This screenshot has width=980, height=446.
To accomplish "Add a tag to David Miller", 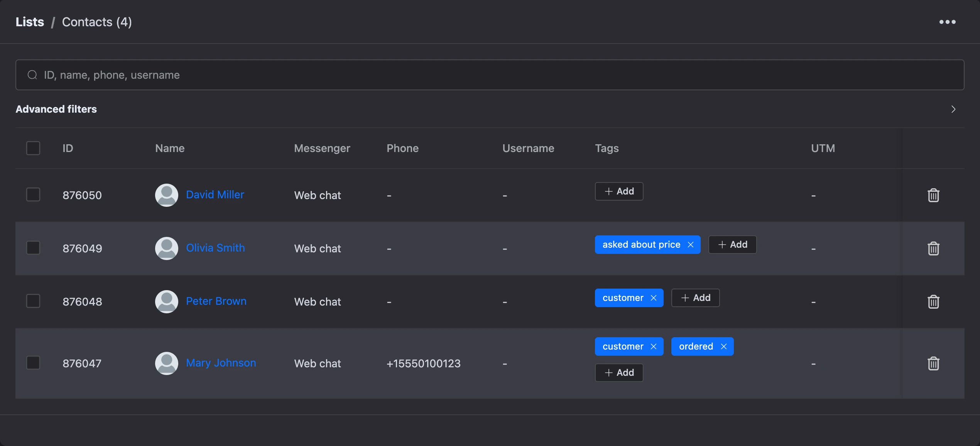I will click(619, 191).
